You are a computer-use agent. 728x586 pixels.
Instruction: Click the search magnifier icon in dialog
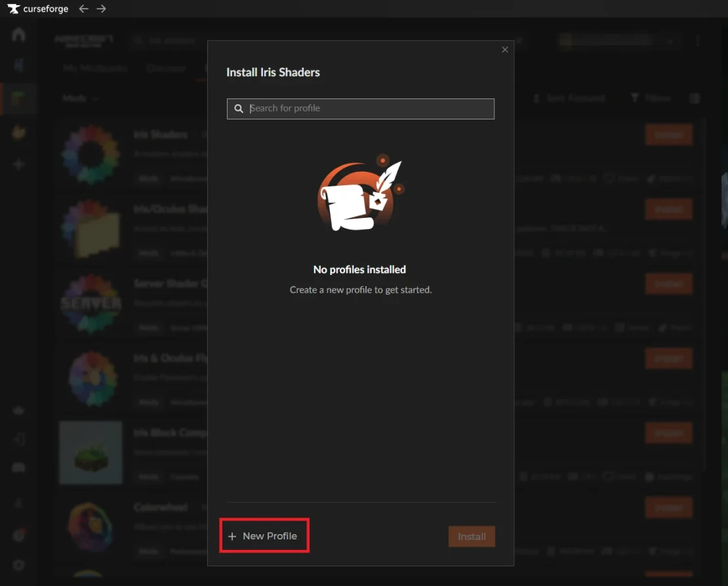point(239,109)
